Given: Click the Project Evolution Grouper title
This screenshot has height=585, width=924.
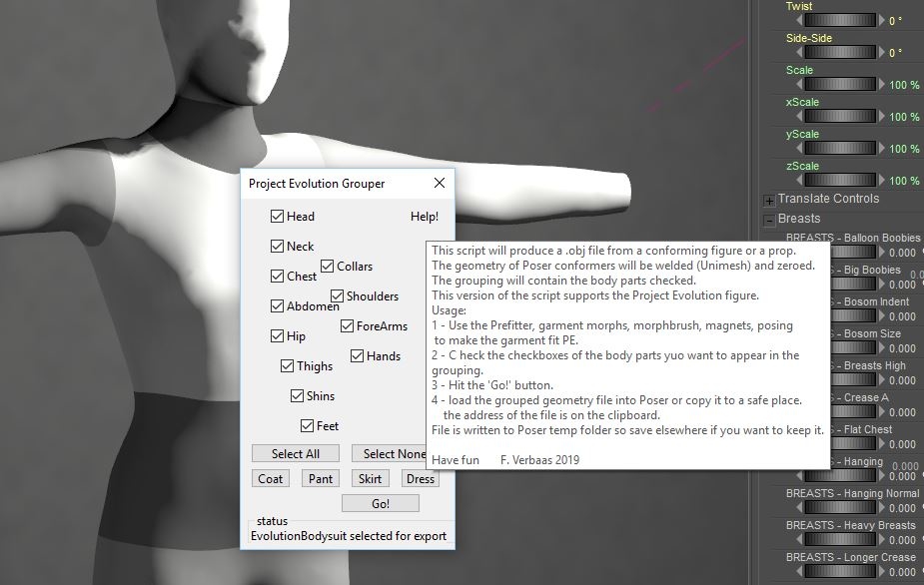Looking at the screenshot, I should point(317,184).
